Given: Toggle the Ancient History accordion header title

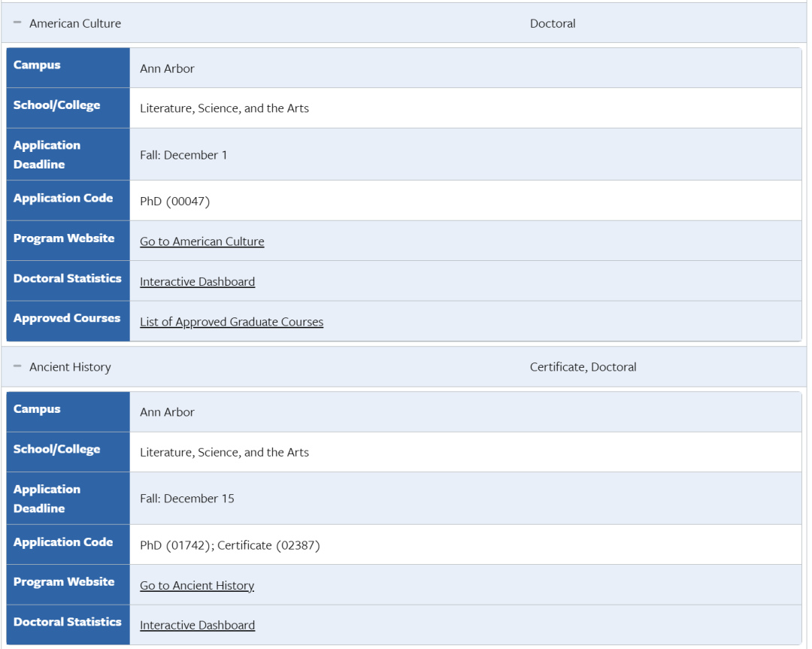Looking at the screenshot, I should pyautogui.click(x=70, y=367).
